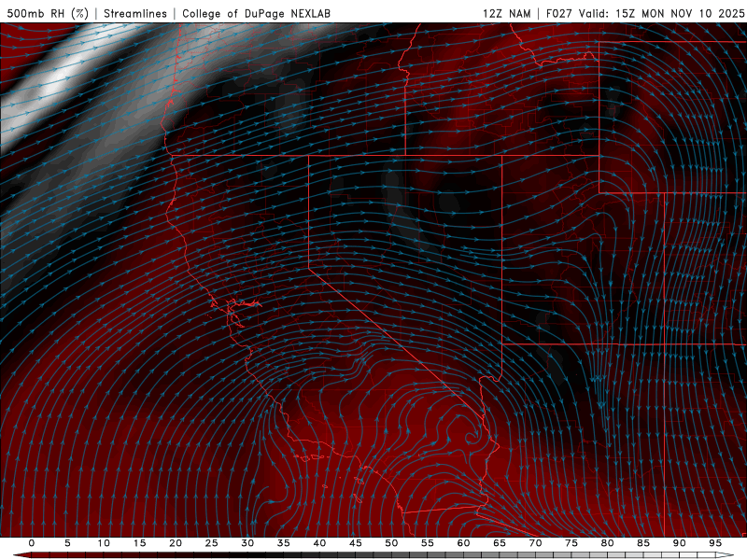Click the "65" legend number
The image size is (747, 560).
[x=500, y=543]
